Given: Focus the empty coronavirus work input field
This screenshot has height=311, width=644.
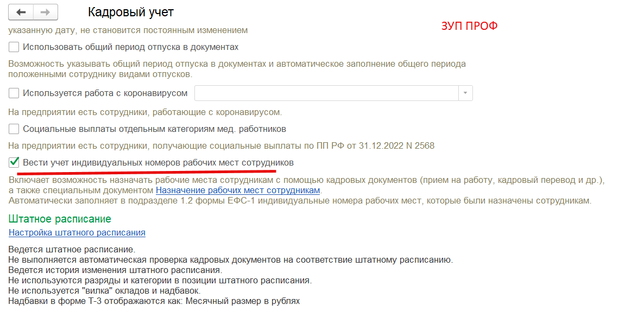Looking at the screenshot, I should coord(326,93).
